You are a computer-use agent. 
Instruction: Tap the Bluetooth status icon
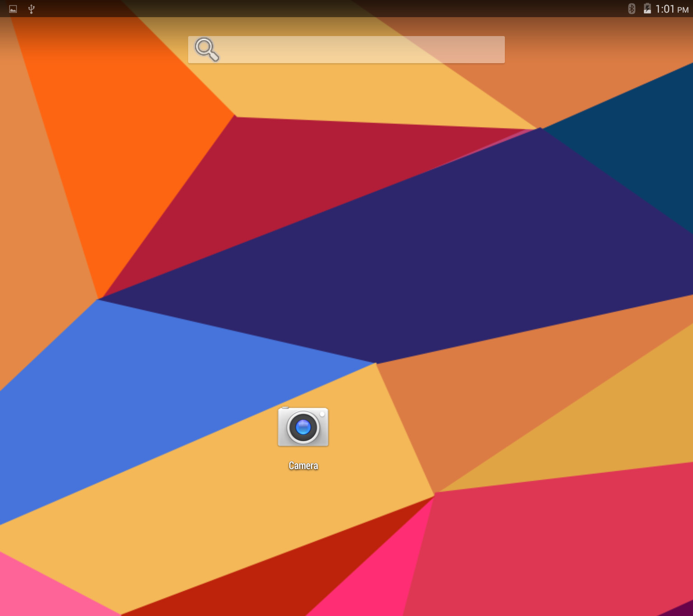click(632, 9)
